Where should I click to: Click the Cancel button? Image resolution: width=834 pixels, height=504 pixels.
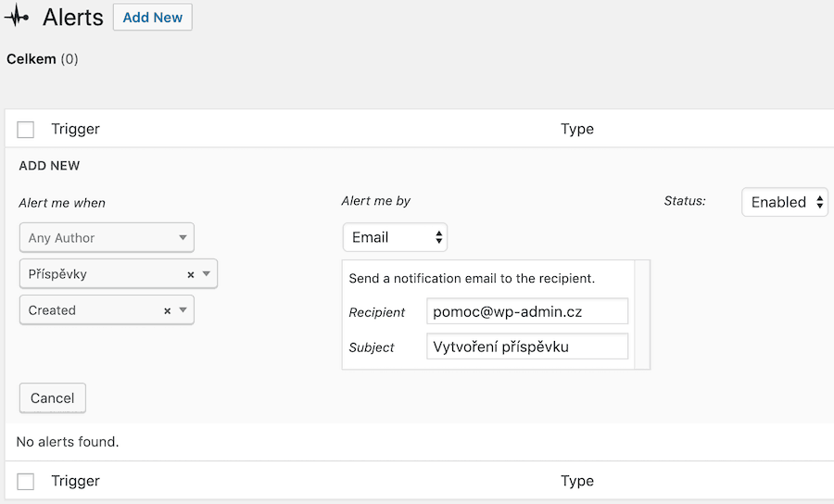coord(53,397)
